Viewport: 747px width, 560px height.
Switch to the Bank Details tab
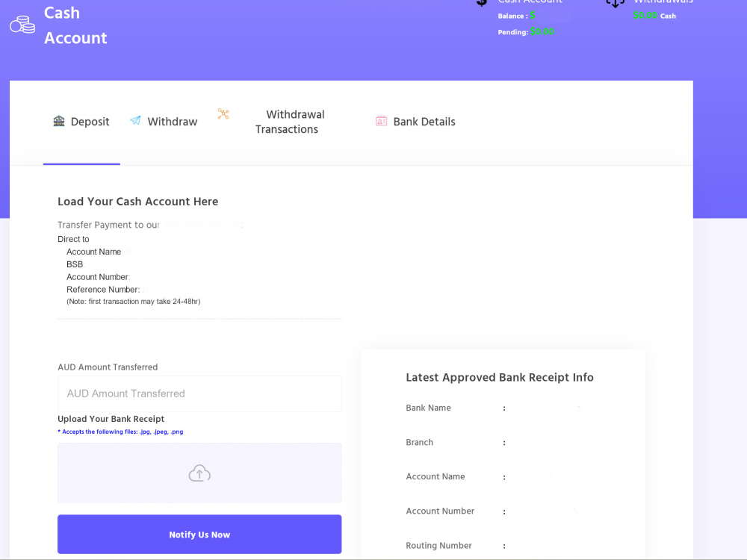coord(415,122)
